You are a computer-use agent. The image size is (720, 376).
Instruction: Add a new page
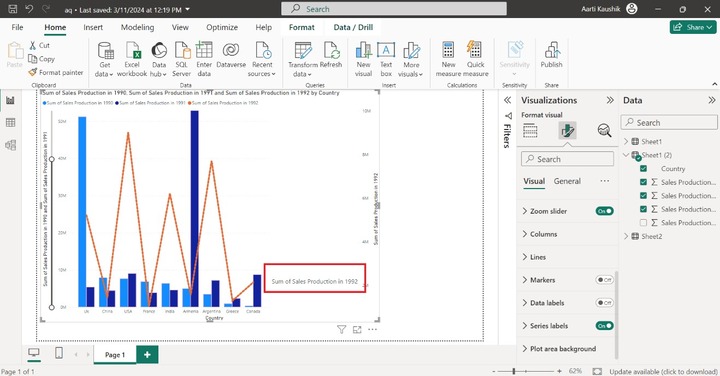[x=147, y=354]
